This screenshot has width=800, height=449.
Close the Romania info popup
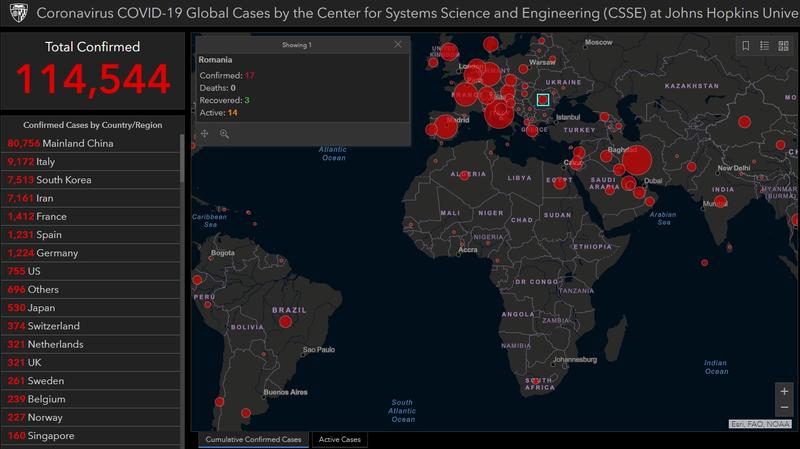point(398,45)
